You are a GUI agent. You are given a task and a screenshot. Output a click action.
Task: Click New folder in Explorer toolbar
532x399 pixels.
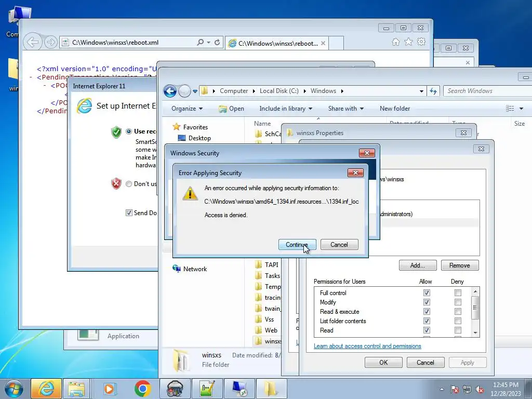click(395, 109)
